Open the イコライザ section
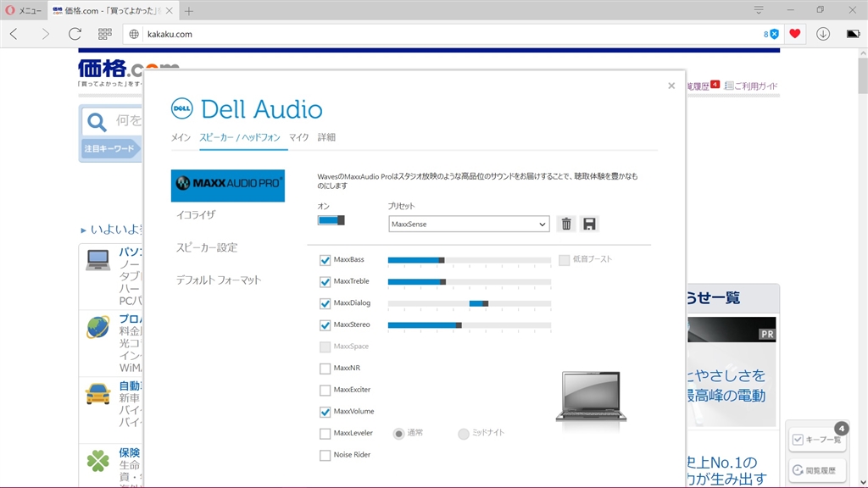 [196, 214]
